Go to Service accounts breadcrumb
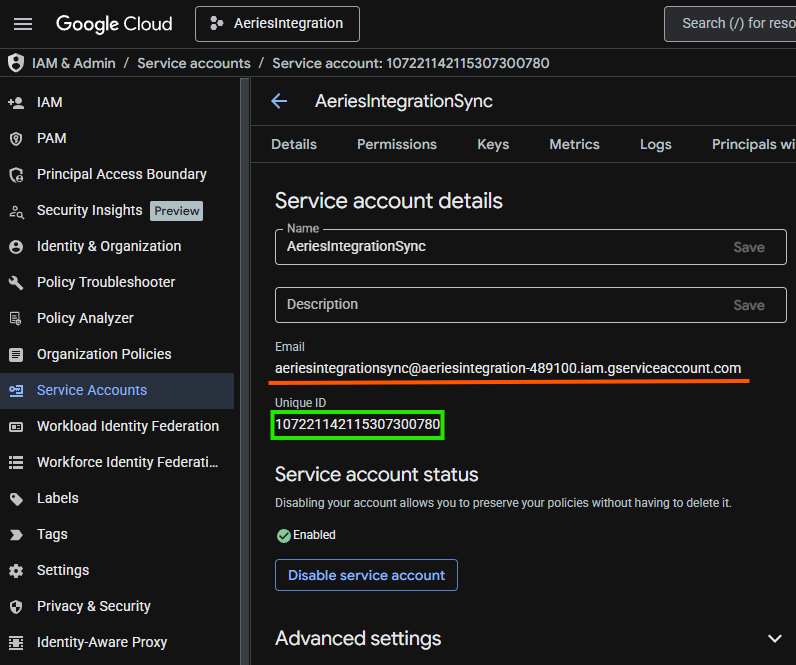This screenshot has height=665, width=796. (194, 63)
